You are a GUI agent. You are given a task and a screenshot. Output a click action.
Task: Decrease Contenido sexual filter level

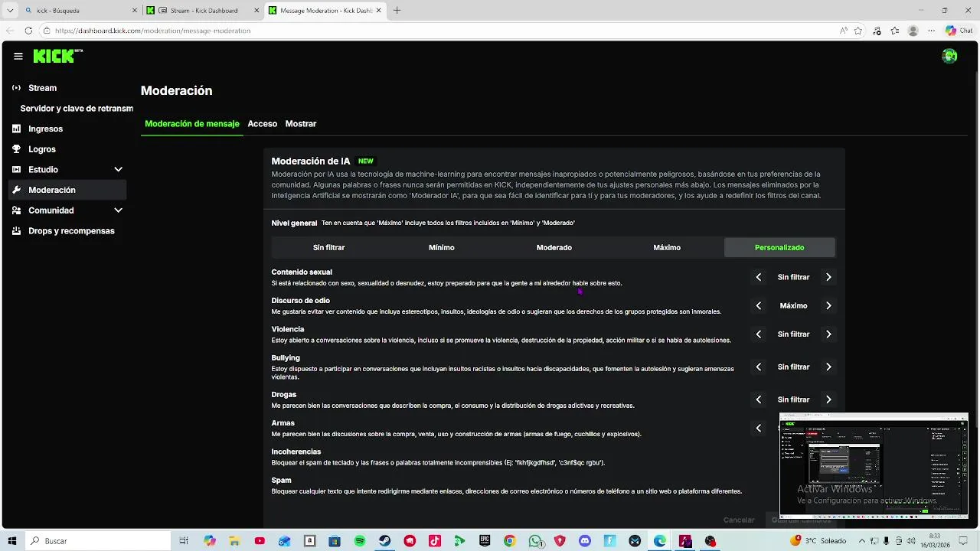pyautogui.click(x=759, y=277)
